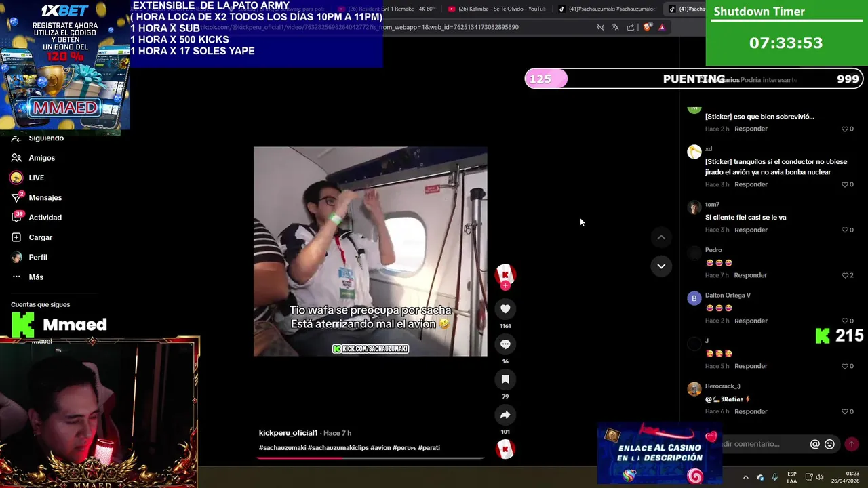Open Actividad notifications in the sidebar
The width and height of the screenshot is (868, 488).
[x=36, y=218]
